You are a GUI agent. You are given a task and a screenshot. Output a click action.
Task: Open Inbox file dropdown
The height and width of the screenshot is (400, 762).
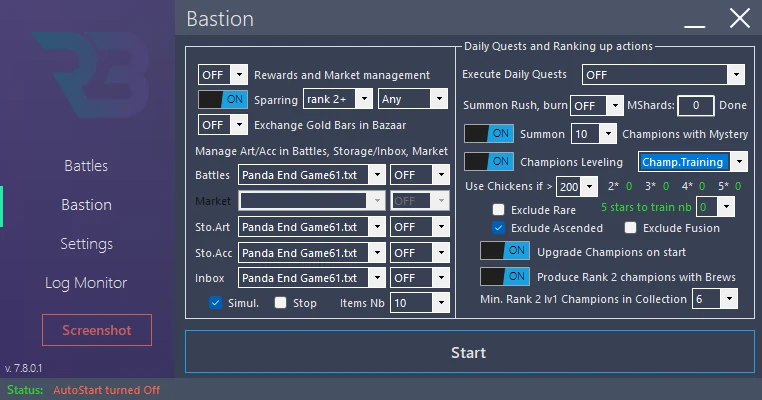pos(312,278)
